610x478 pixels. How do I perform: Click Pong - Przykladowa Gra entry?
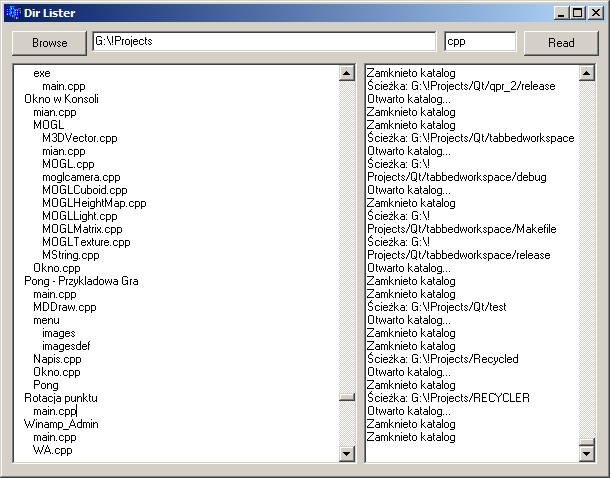pos(81,281)
